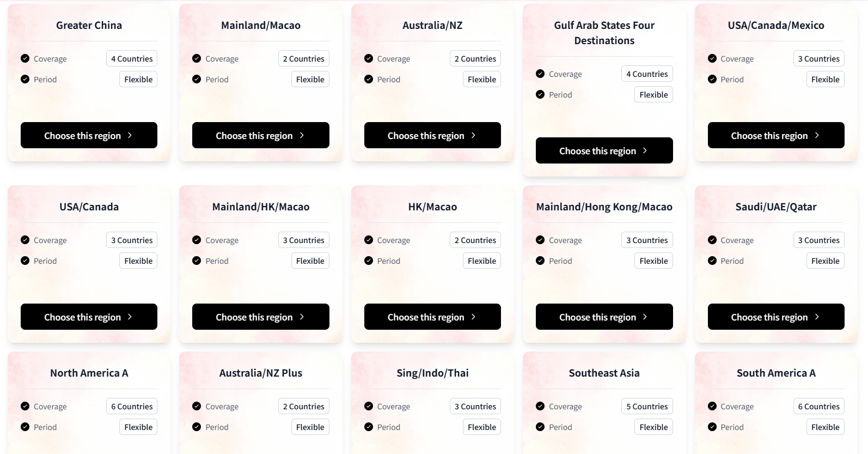The height and width of the screenshot is (454, 868).
Task: Click the checkmark icon beside Saudi/UAE/Qatar Period
Action: click(x=712, y=261)
